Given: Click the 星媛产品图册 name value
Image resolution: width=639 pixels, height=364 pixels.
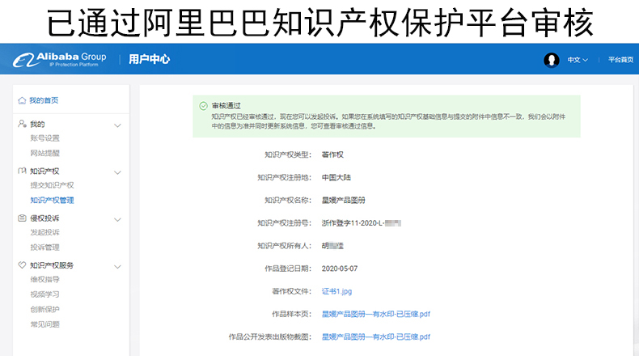Looking at the screenshot, I should (343, 201).
